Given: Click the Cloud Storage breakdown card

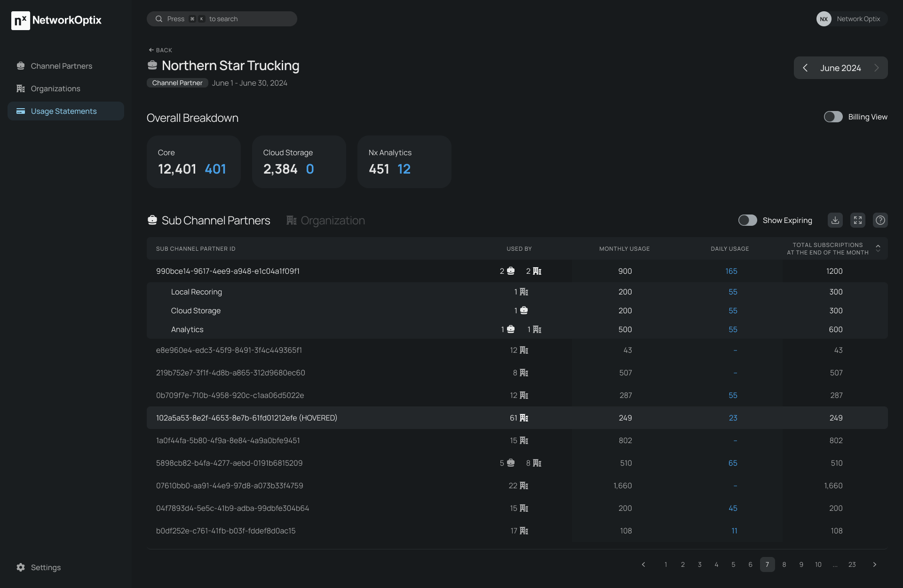Looking at the screenshot, I should point(299,162).
